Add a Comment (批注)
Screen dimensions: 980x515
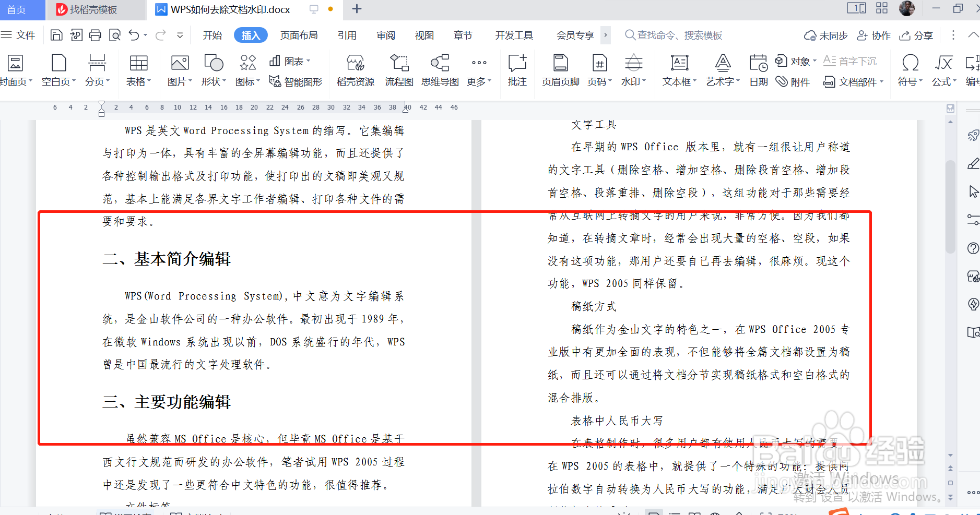[x=517, y=70]
